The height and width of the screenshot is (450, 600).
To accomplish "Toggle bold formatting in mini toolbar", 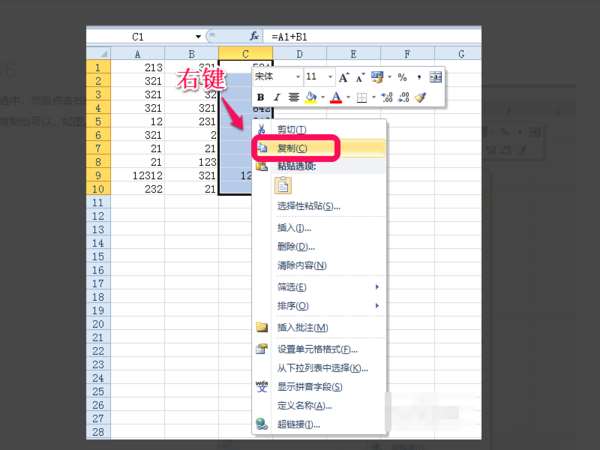I will [261, 98].
